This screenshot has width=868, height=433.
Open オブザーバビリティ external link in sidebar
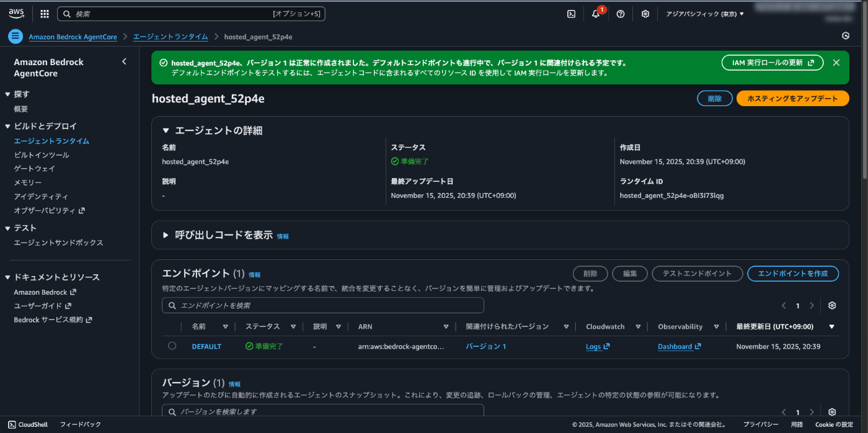pos(49,210)
